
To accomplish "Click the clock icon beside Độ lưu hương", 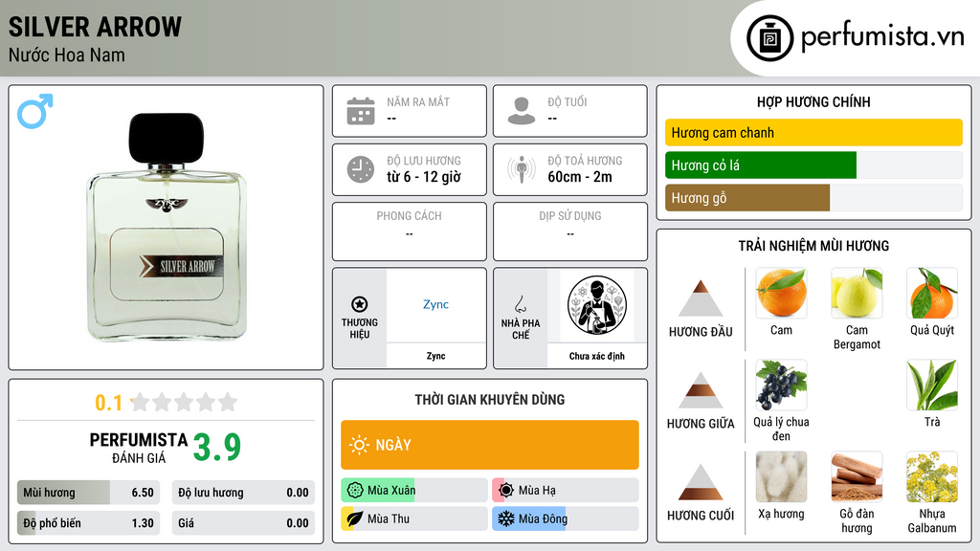I will pyautogui.click(x=361, y=169).
